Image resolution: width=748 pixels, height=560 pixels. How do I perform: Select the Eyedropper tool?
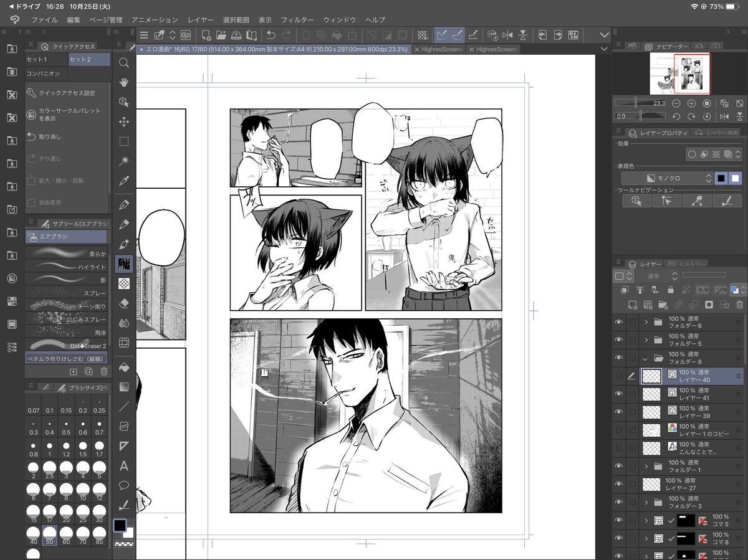(x=124, y=181)
